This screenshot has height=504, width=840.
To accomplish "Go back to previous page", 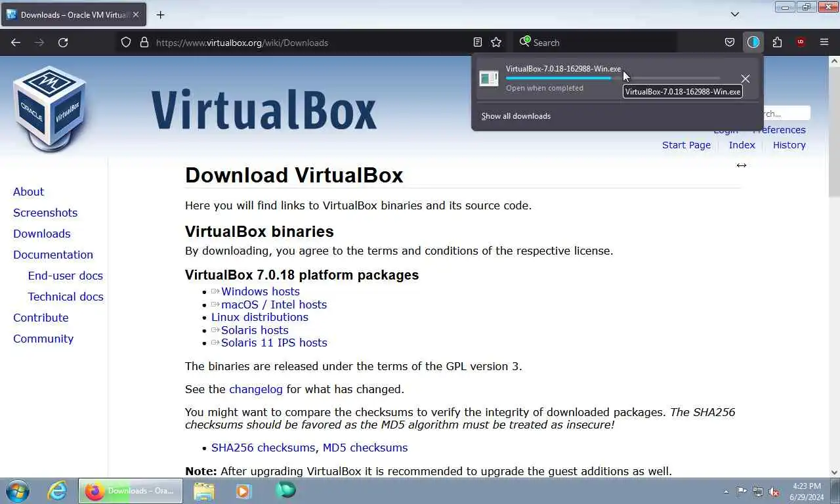I will (16, 42).
